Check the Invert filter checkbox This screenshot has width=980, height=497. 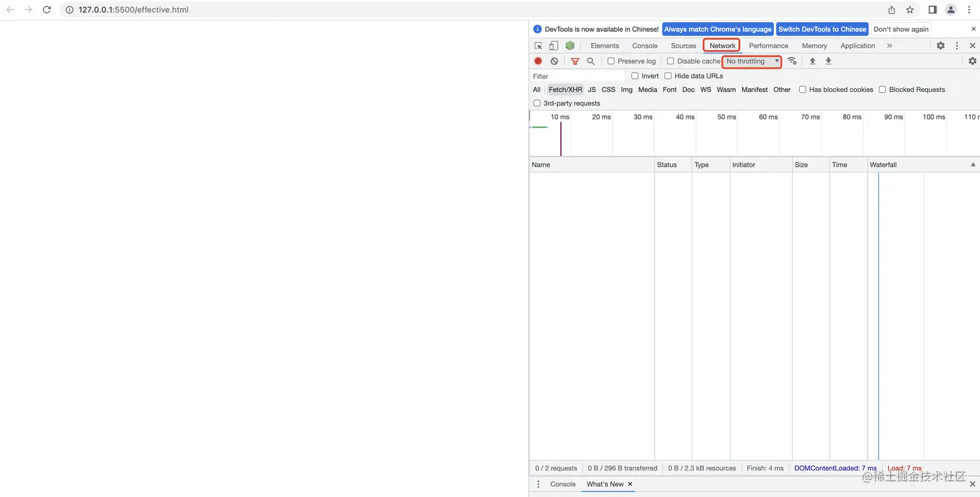click(x=635, y=76)
